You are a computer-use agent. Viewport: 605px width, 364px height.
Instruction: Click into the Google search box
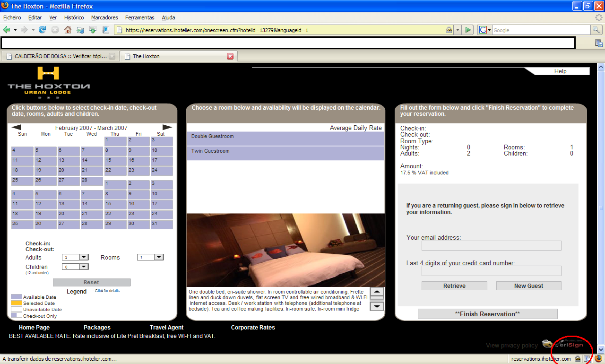point(542,30)
